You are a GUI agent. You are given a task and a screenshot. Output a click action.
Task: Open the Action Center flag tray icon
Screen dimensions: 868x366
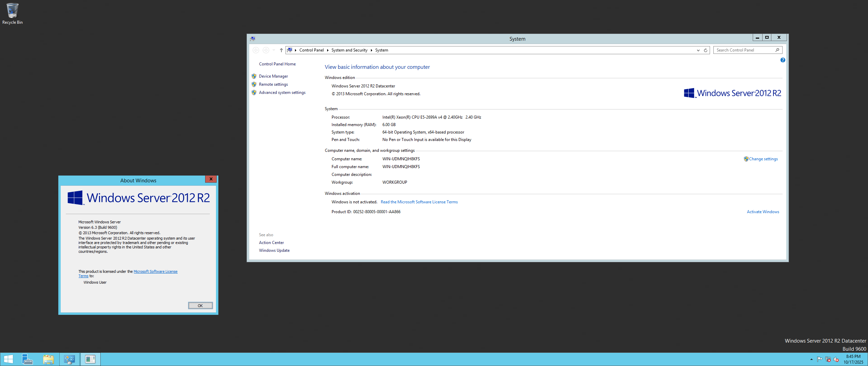point(820,359)
